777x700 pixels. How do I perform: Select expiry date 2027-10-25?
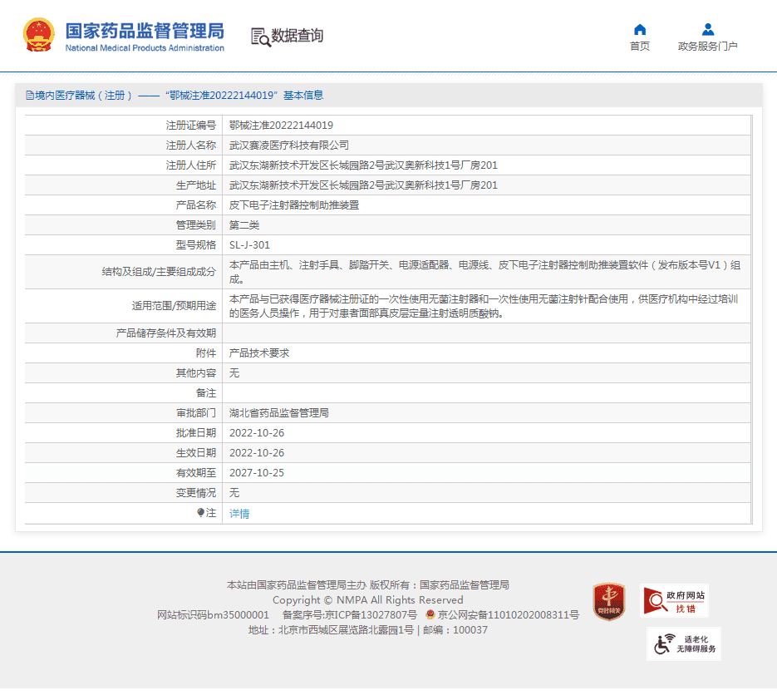(257, 473)
